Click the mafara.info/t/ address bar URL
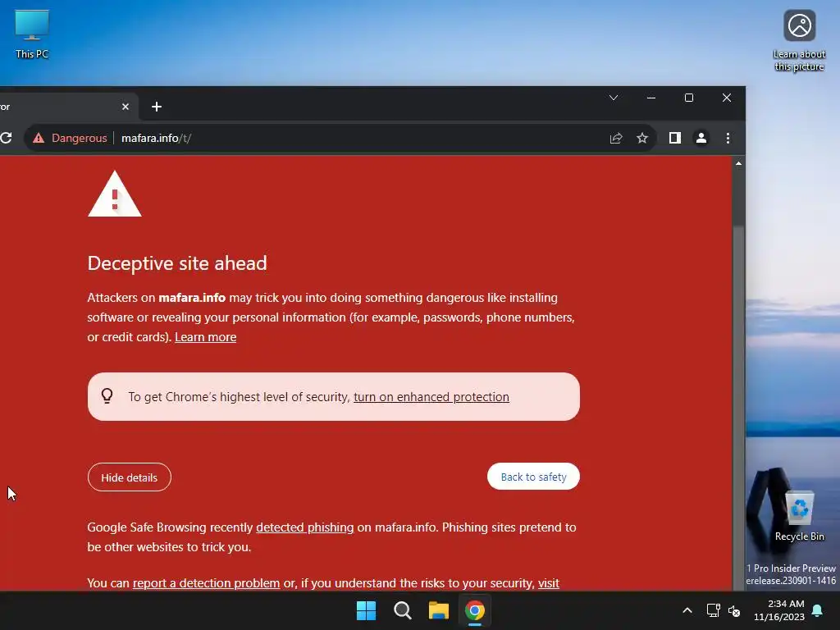Image resolution: width=840 pixels, height=630 pixels. 156,138
